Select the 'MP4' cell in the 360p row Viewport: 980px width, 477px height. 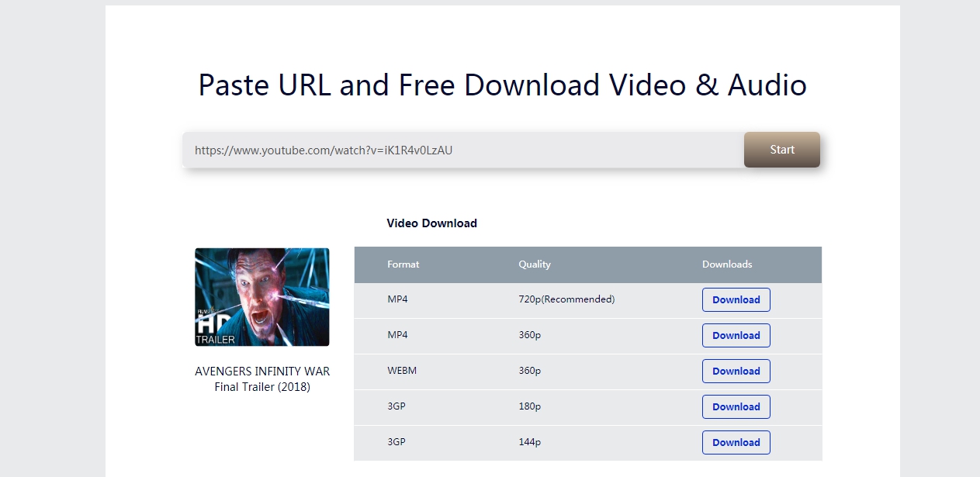(397, 335)
